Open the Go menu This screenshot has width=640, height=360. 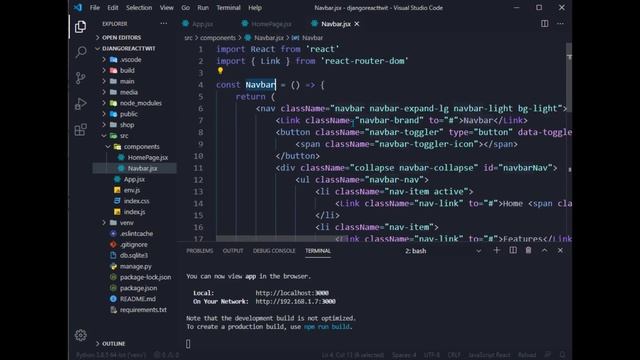(x=185, y=8)
